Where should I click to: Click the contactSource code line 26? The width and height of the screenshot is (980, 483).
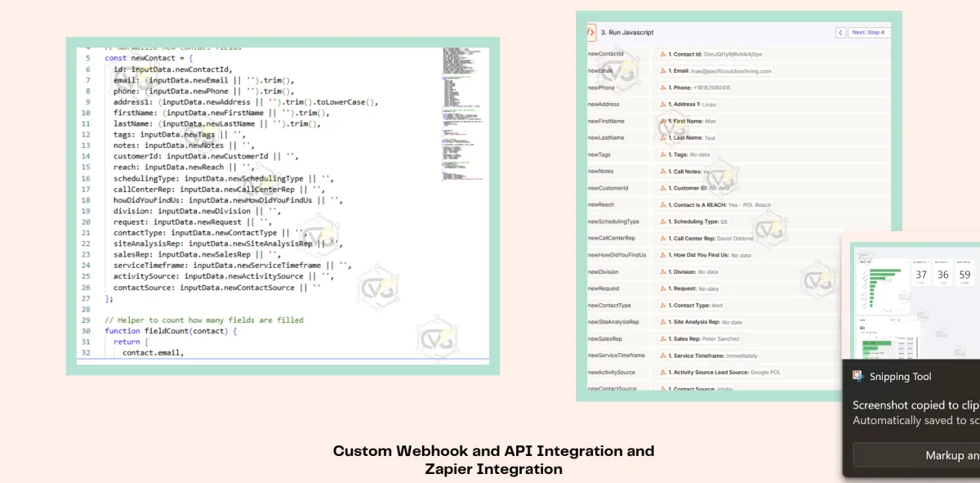(x=217, y=288)
